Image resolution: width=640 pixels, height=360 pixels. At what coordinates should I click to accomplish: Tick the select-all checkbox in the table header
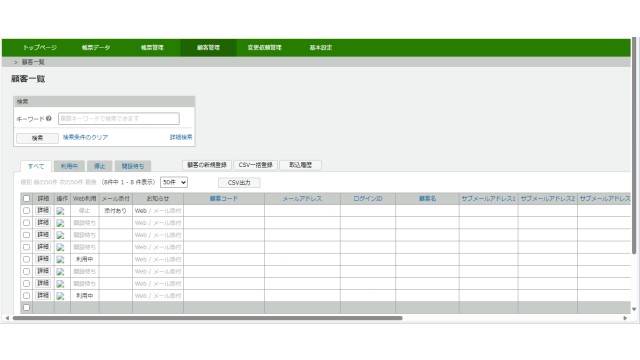[27, 198]
